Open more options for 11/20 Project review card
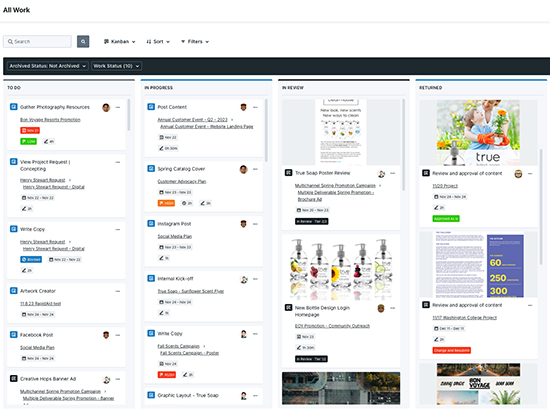This screenshot has height=420, width=550. point(530,174)
